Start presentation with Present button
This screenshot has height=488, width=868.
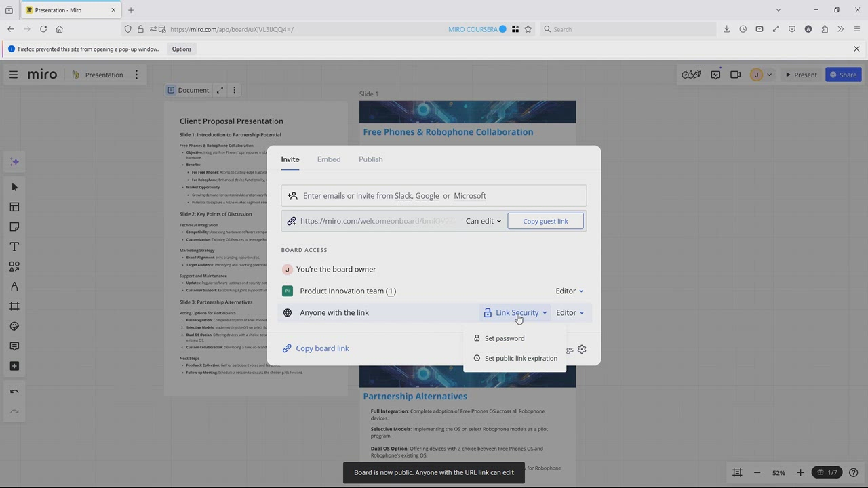point(800,75)
